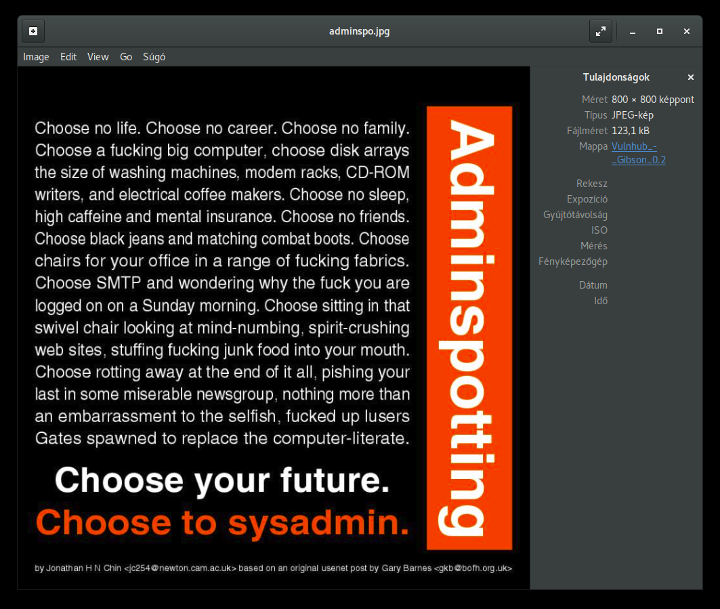Click the header bar icon left of title

click(33, 31)
